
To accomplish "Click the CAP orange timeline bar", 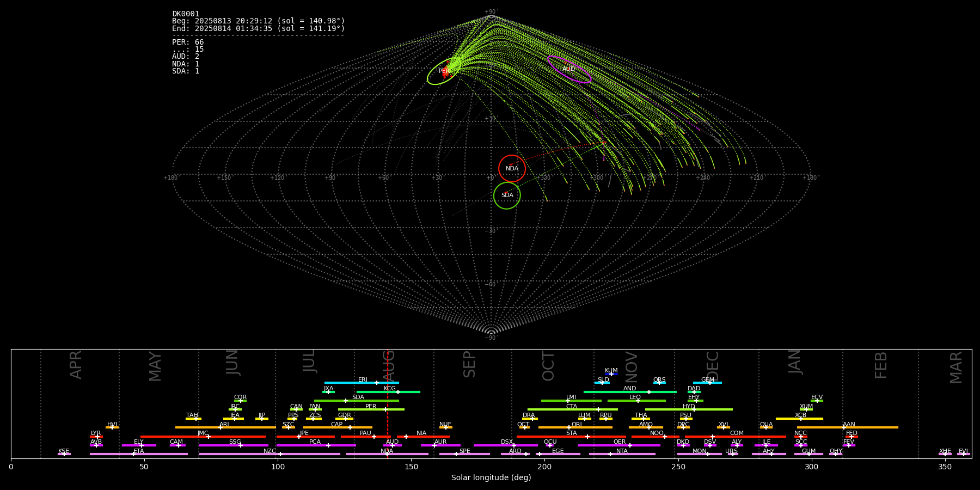I will [338, 427].
